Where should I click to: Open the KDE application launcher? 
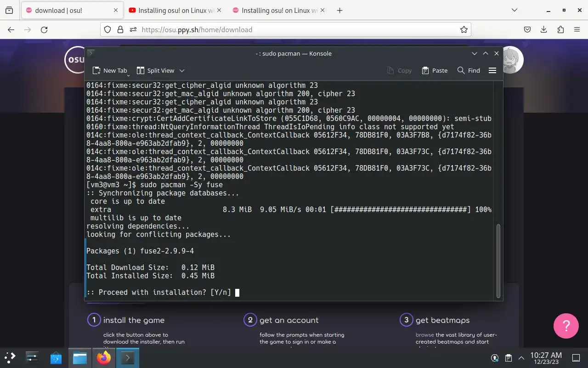tap(10, 357)
